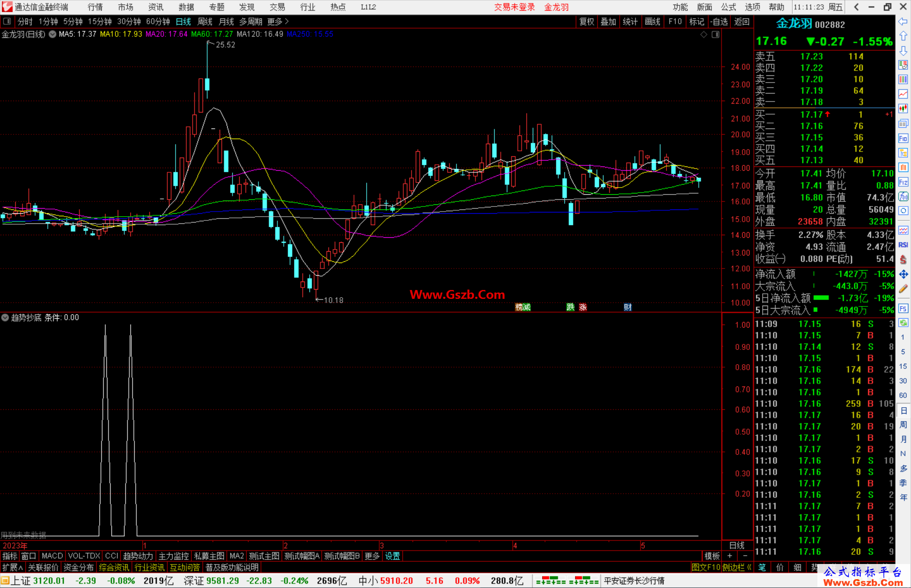Click the 设置 settings link
Image resolution: width=911 pixels, height=588 pixels.
(x=393, y=556)
